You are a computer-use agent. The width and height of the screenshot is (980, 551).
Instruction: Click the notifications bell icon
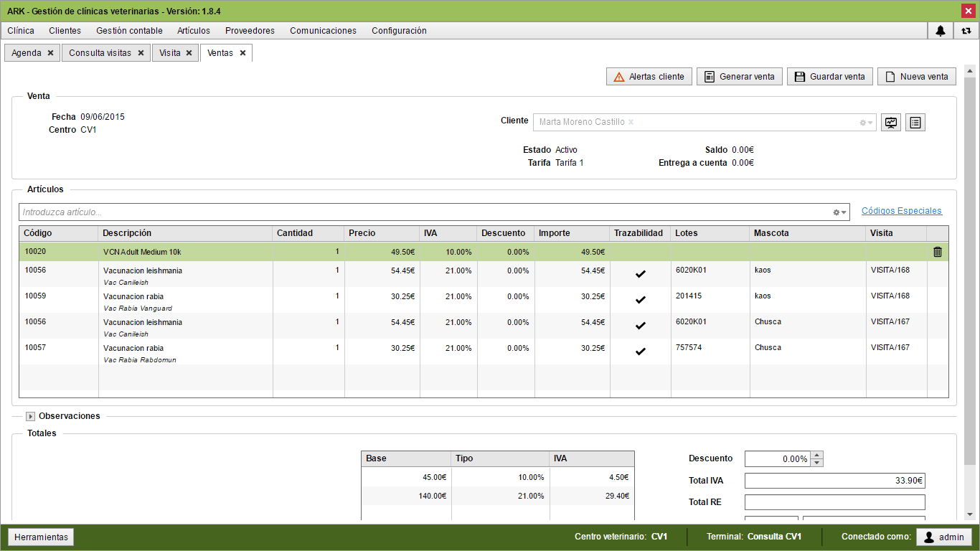pyautogui.click(x=941, y=31)
